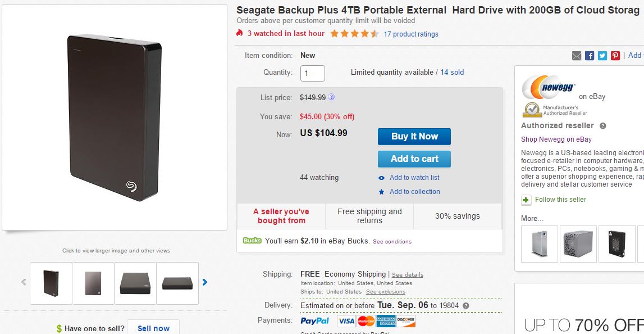Open Shop Newegg on eBay link

(556, 139)
